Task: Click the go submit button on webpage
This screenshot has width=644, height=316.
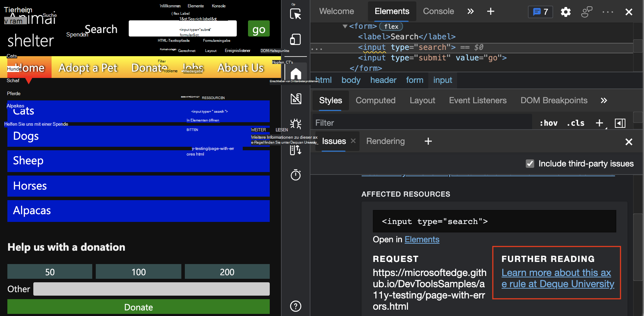Action: [x=259, y=28]
